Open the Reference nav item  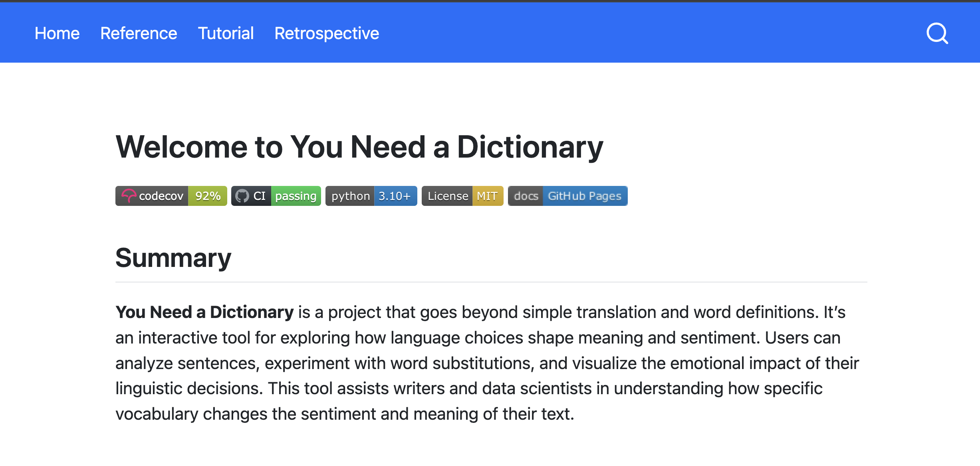[x=139, y=34]
